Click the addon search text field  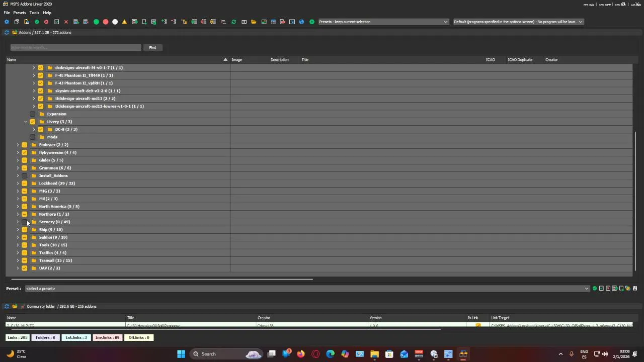[75, 47]
